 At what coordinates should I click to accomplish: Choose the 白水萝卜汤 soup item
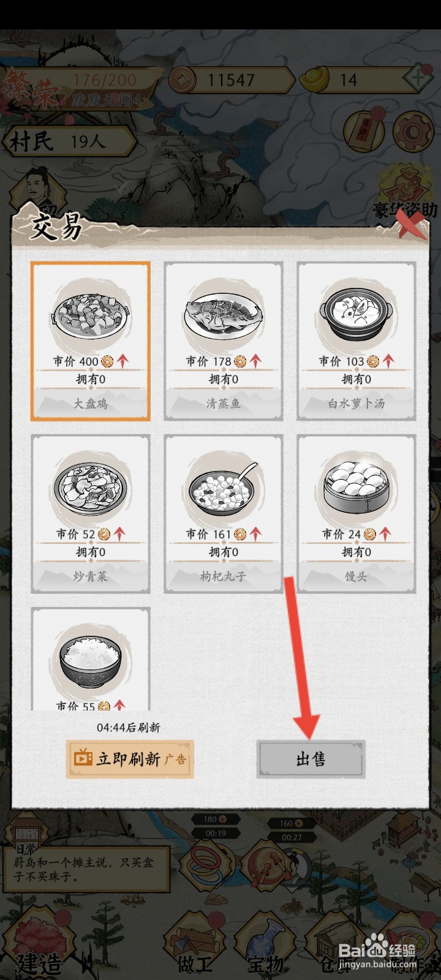click(x=356, y=341)
